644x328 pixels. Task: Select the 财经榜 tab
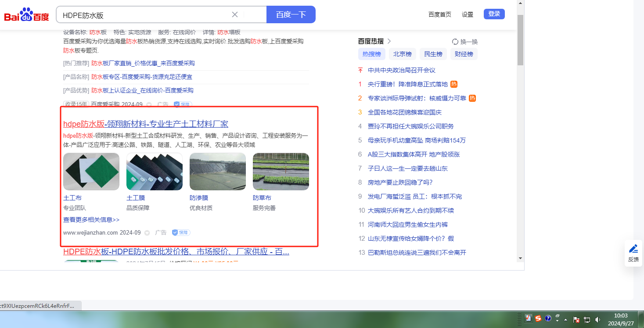pyautogui.click(x=464, y=54)
